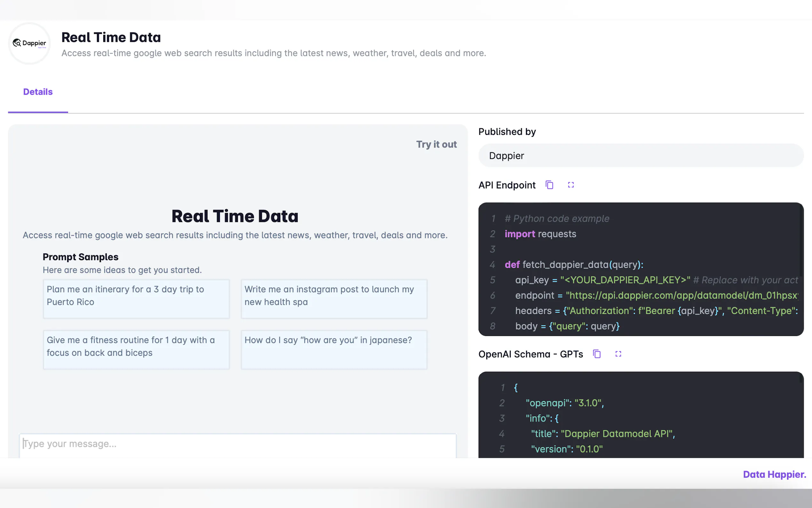The image size is (812, 508).
Task: Select the Puerto Rico itinerary prompt sample
Action: coord(136,299)
